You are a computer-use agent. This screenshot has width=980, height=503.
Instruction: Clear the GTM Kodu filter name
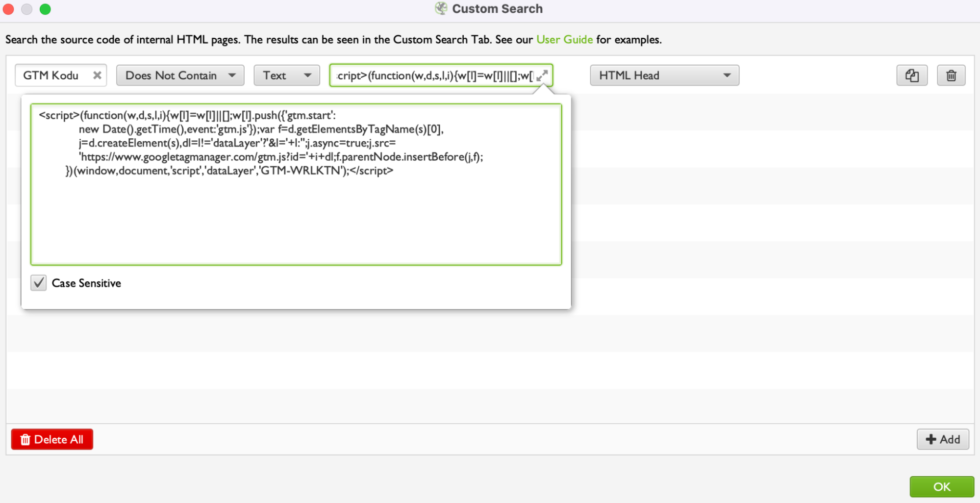pos(97,75)
